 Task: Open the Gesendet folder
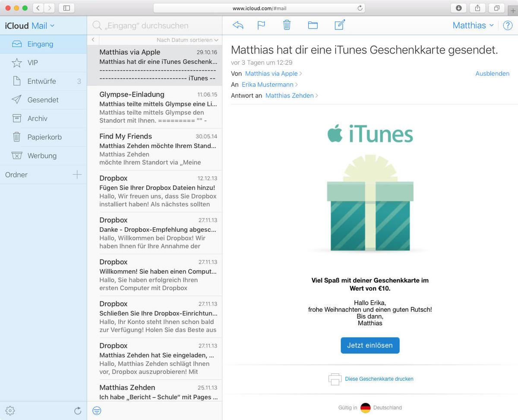point(43,100)
